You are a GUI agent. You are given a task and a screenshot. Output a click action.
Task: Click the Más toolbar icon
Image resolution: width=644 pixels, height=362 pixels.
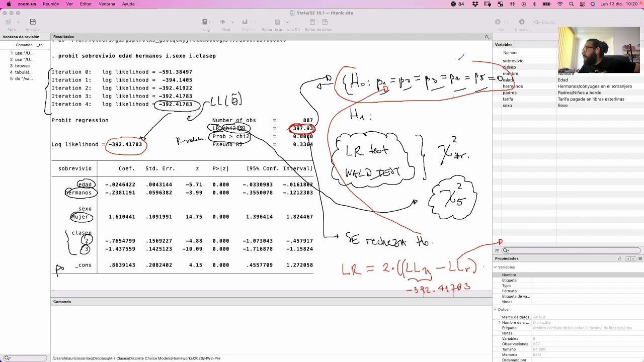coord(498,22)
